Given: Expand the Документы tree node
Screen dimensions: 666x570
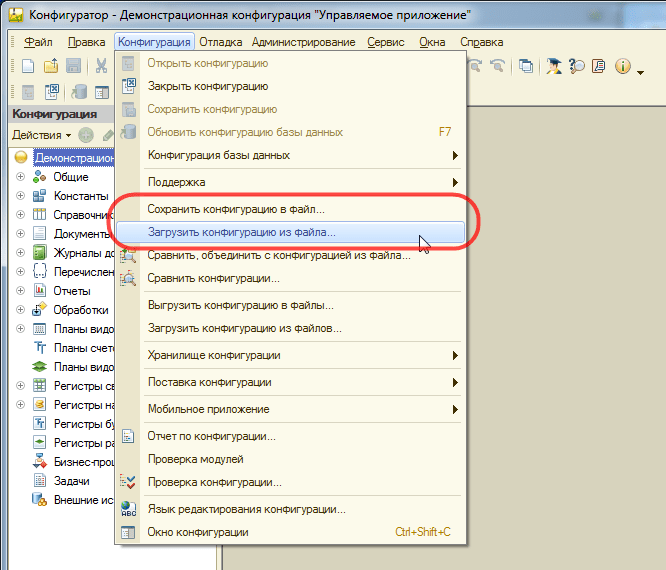Looking at the screenshot, I should click(20, 234).
